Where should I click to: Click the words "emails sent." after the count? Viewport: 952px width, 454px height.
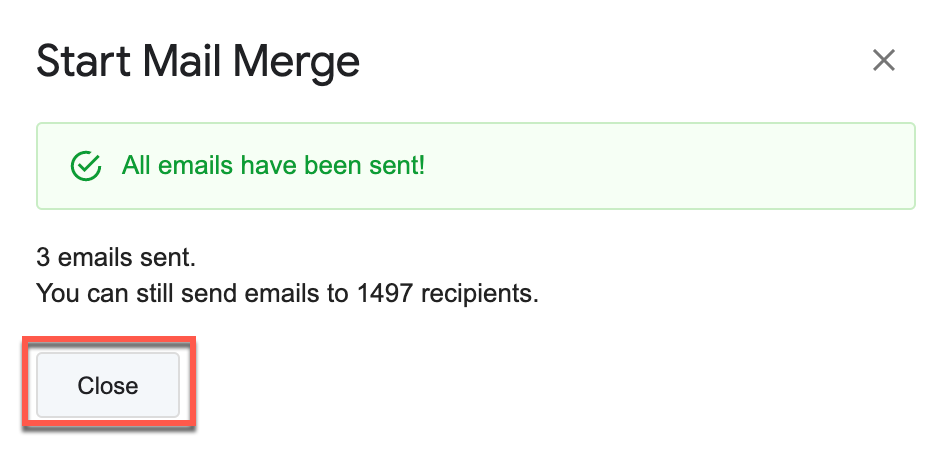point(126,258)
